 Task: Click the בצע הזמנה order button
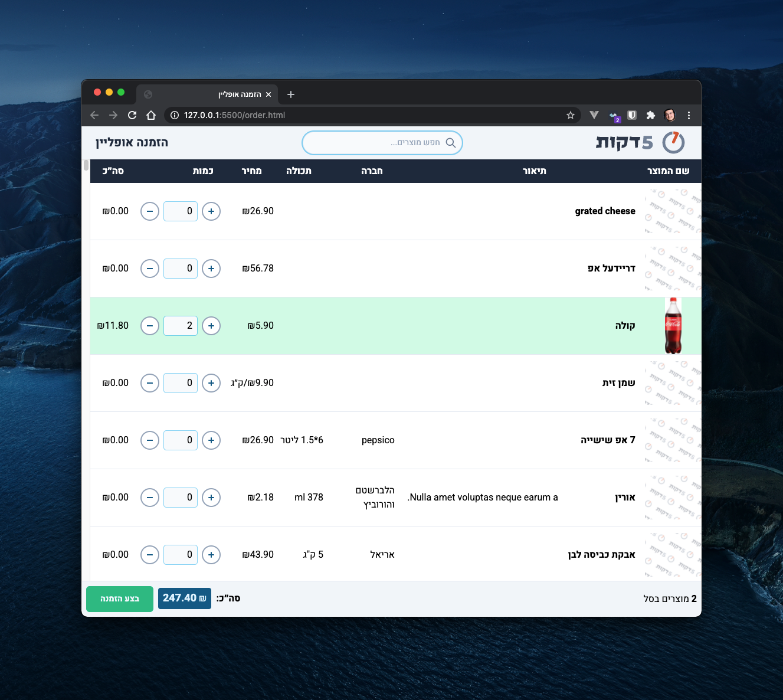pos(120,598)
